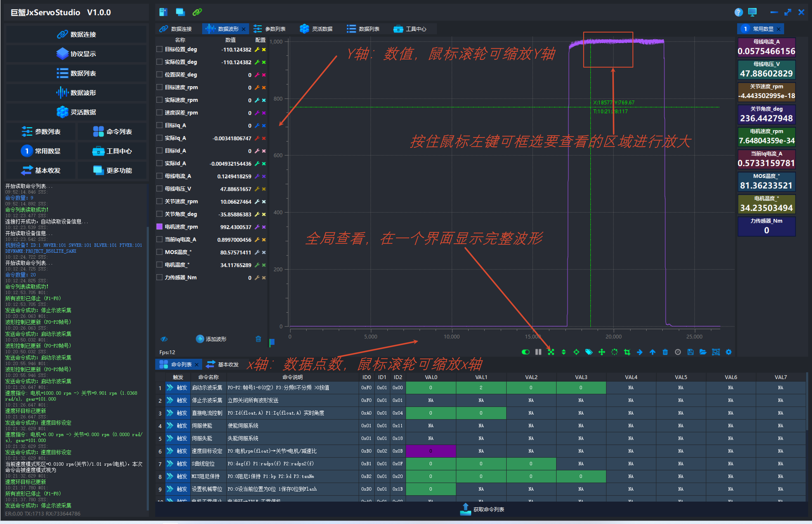Open 协议显示 from the left sidebar
This screenshot has width=812, height=524.
coord(76,54)
